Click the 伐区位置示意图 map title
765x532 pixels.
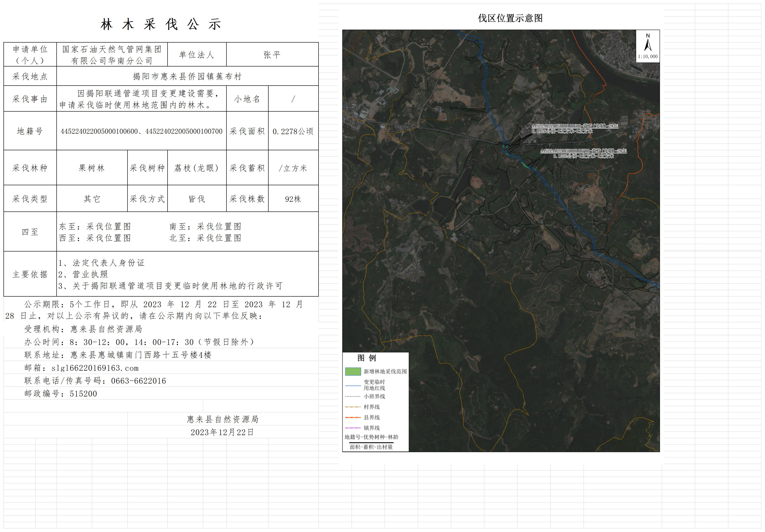[x=510, y=18]
